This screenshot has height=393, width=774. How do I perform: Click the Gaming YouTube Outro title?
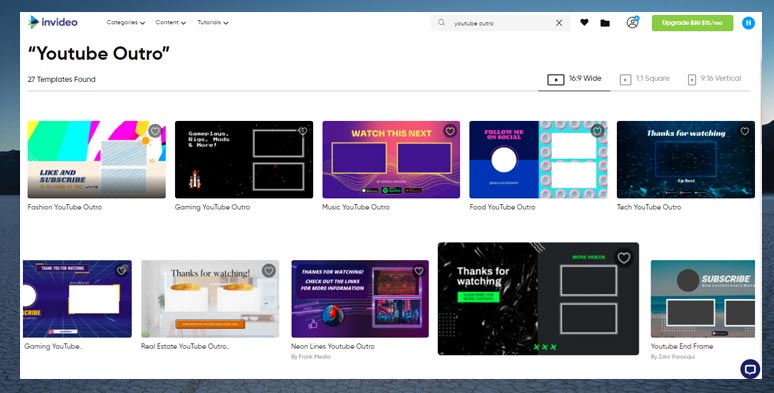tap(212, 207)
